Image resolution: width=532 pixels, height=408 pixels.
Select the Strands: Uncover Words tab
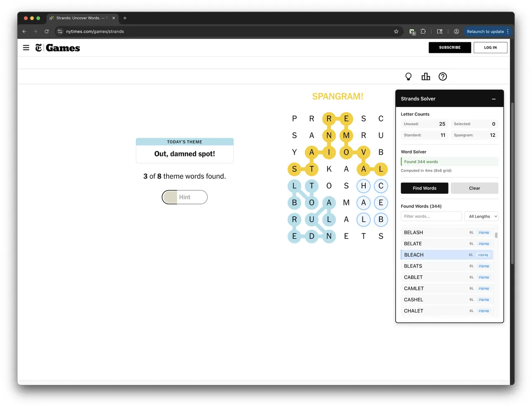[82, 18]
